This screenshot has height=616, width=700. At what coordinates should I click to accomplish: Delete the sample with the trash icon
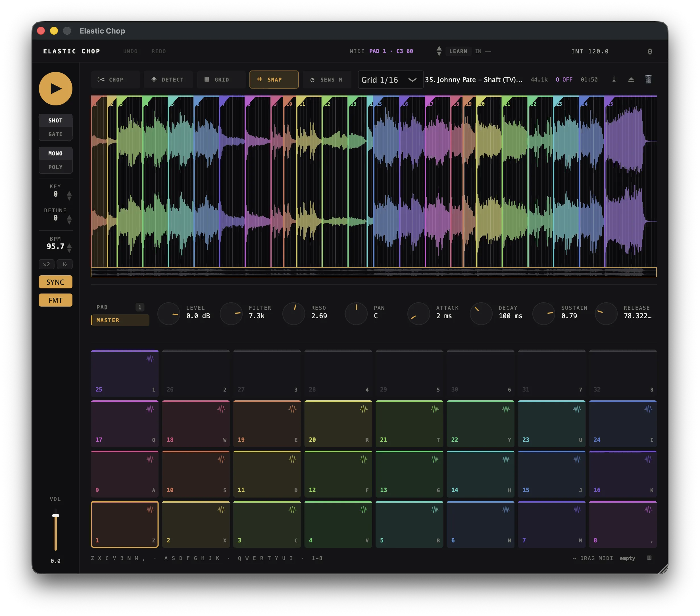[x=648, y=80]
